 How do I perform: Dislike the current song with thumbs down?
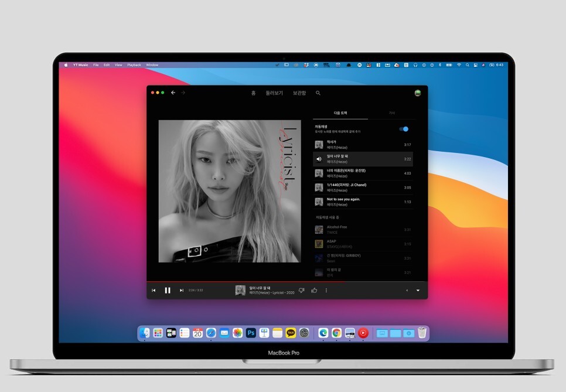301,290
